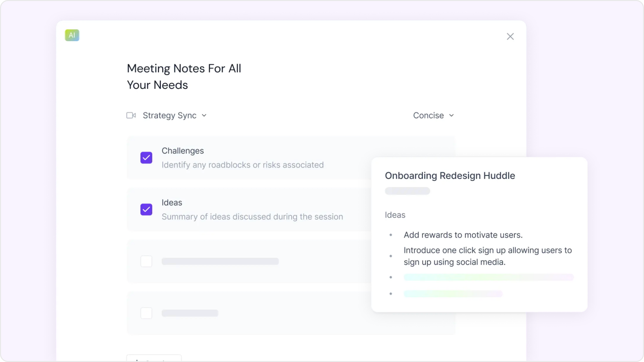Click chevron arrow next to Strategy Sync
The height and width of the screenshot is (362, 644).
pos(204,115)
